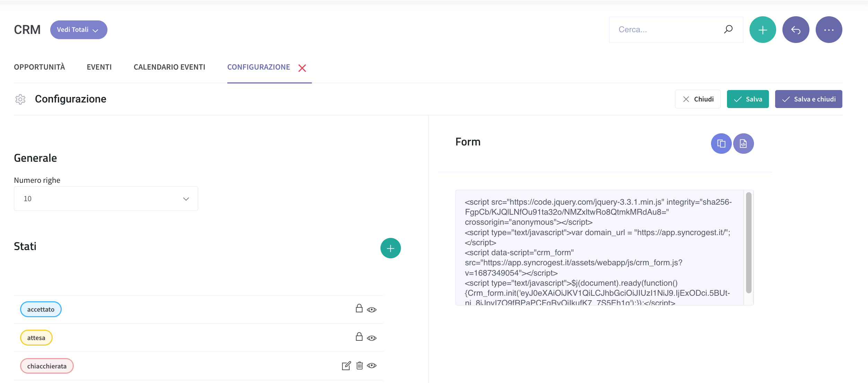Click the green add new record button

762,30
